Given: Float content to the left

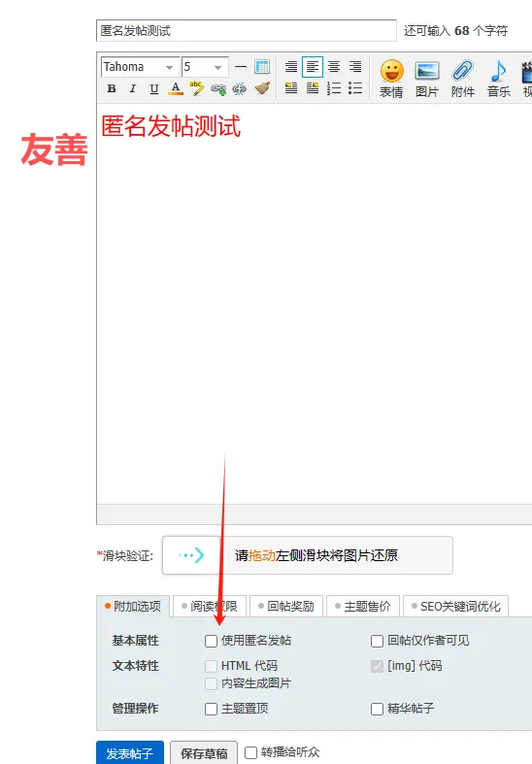Looking at the screenshot, I should click(x=291, y=88).
